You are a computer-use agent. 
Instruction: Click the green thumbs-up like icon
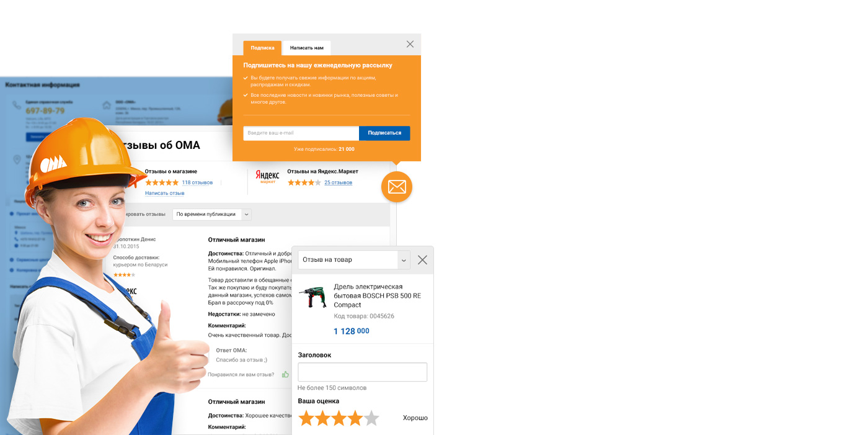click(x=285, y=374)
